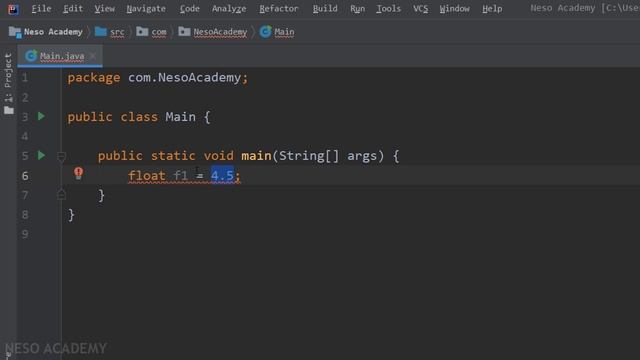
Task: Click the Java class icon on Main.java tab
Action: pyautogui.click(x=31, y=56)
